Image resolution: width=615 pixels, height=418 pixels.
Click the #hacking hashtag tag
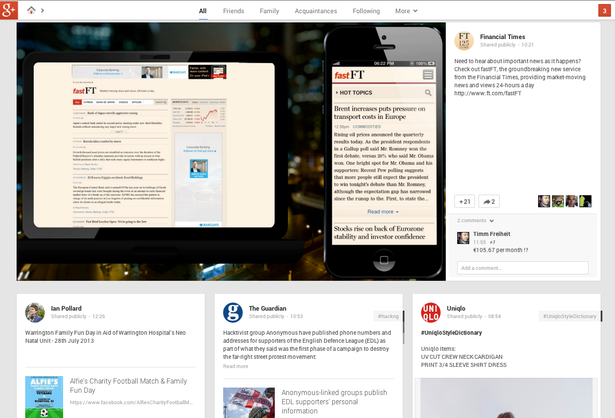[x=388, y=316]
